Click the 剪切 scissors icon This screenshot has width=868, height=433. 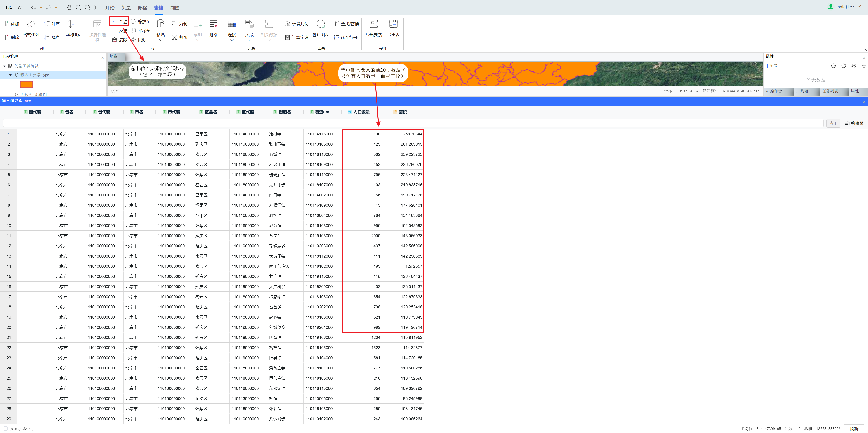click(175, 37)
